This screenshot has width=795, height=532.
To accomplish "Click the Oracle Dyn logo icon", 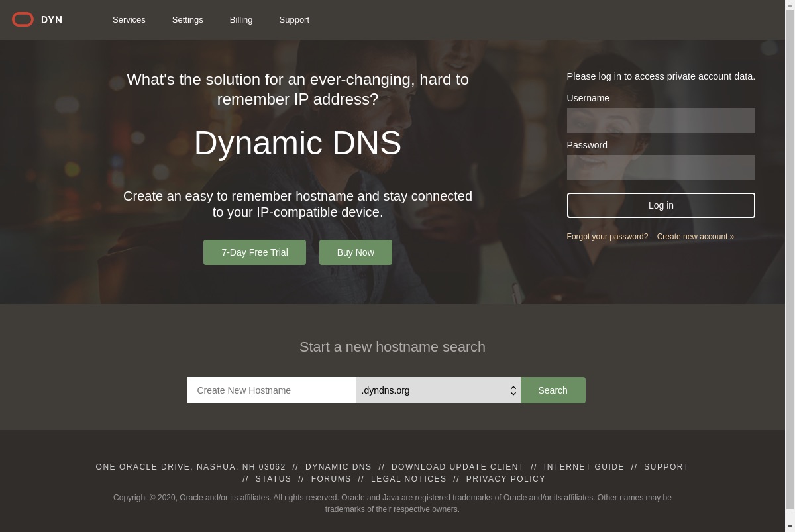I will coord(23,19).
